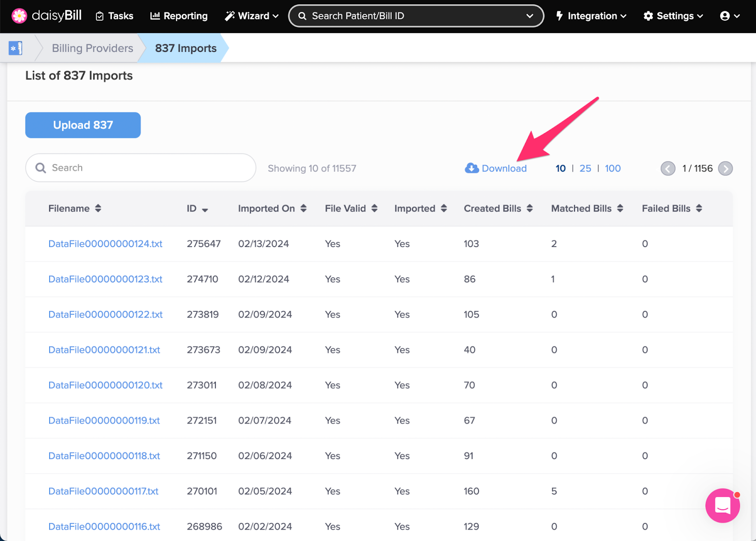This screenshot has height=541, width=756.
Task: Sort by File Valid arrows
Action: 374,208
